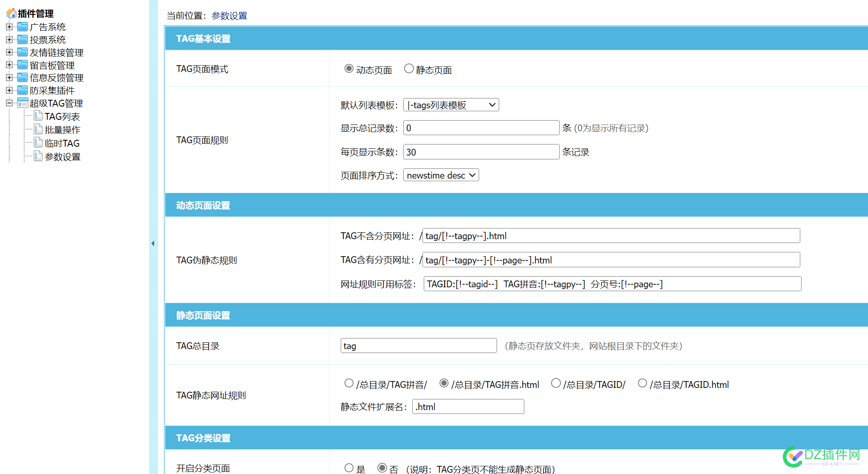Choose the /总目录/TAG拼音/ URL rule

point(349,383)
